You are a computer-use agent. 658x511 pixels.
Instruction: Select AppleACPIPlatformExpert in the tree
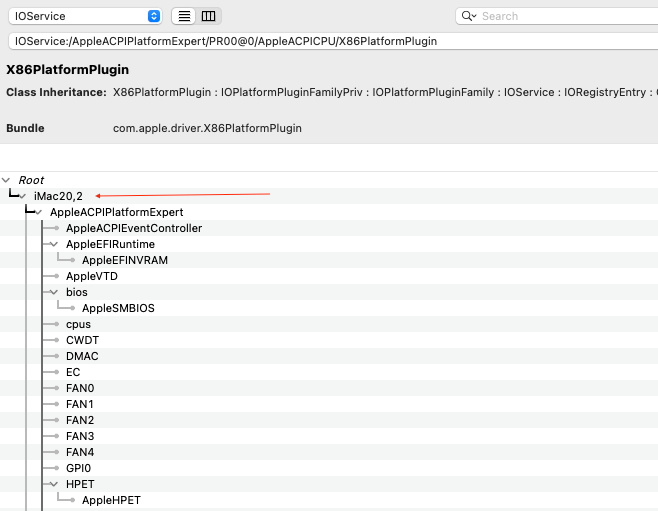click(x=117, y=212)
